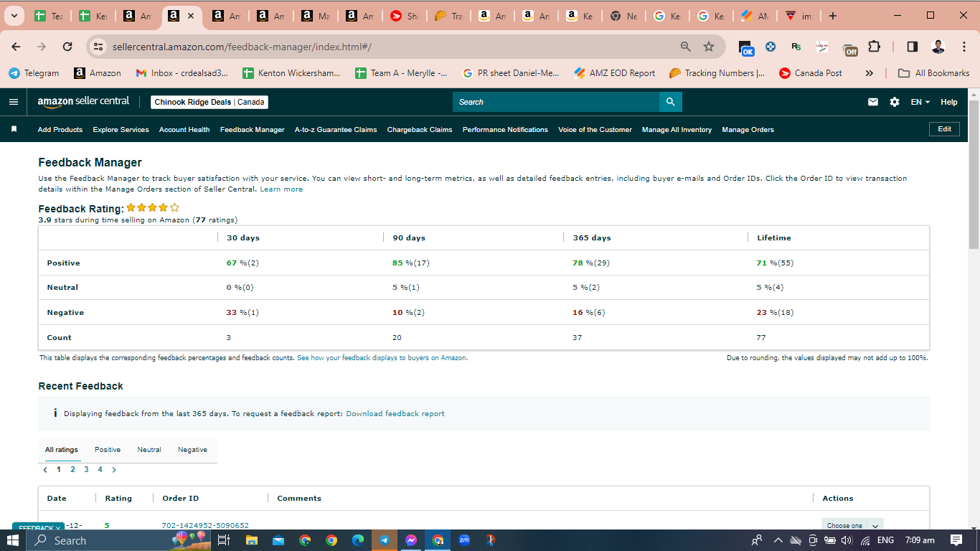Switch to the Negative ratings tab
The image size is (980, 551).
coord(192,450)
